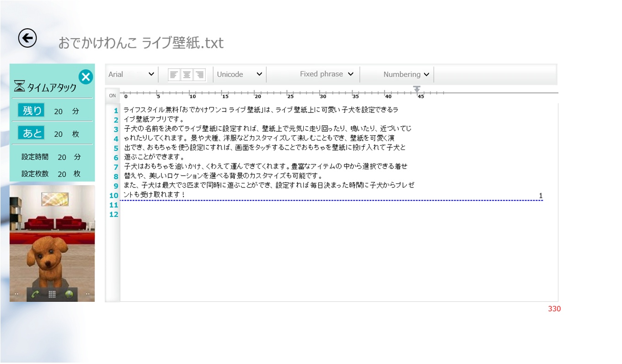The width and height of the screenshot is (622, 364).
Task: Select the 設定時間 20 分 setting
Action: point(51,157)
